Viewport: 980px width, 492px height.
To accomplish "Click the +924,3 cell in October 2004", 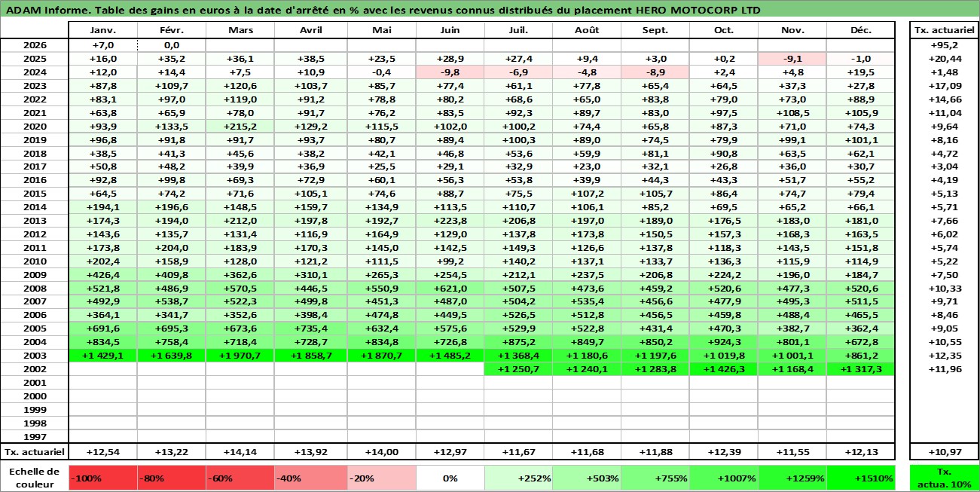I will click(724, 342).
